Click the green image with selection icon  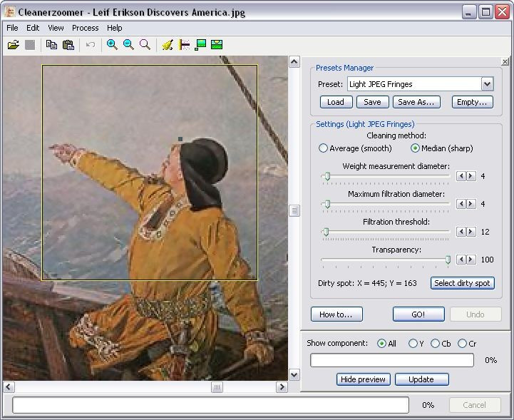pos(200,45)
